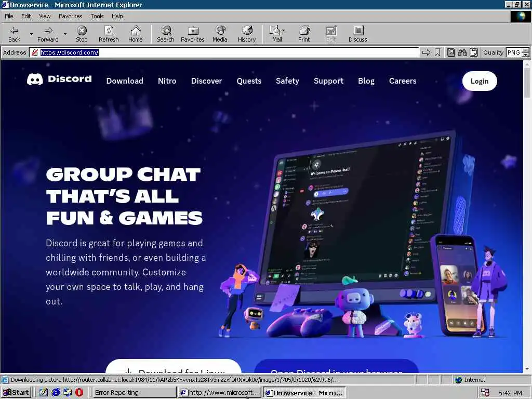
Task: Click the Discuss toolbar icon
Action: pyautogui.click(x=357, y=31)
